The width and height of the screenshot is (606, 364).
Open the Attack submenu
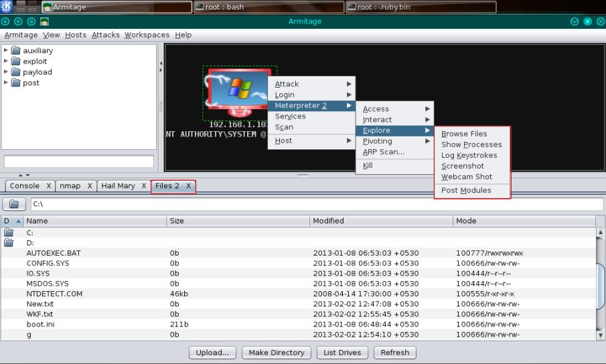(x=311, y=84)
